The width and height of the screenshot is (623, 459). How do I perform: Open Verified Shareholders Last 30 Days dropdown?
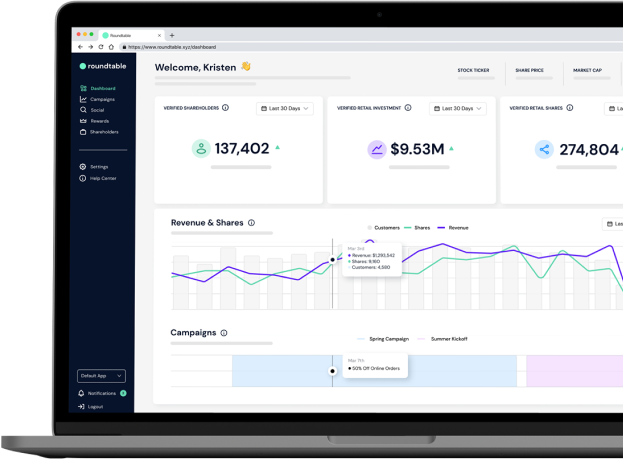[x=285, y=108]
